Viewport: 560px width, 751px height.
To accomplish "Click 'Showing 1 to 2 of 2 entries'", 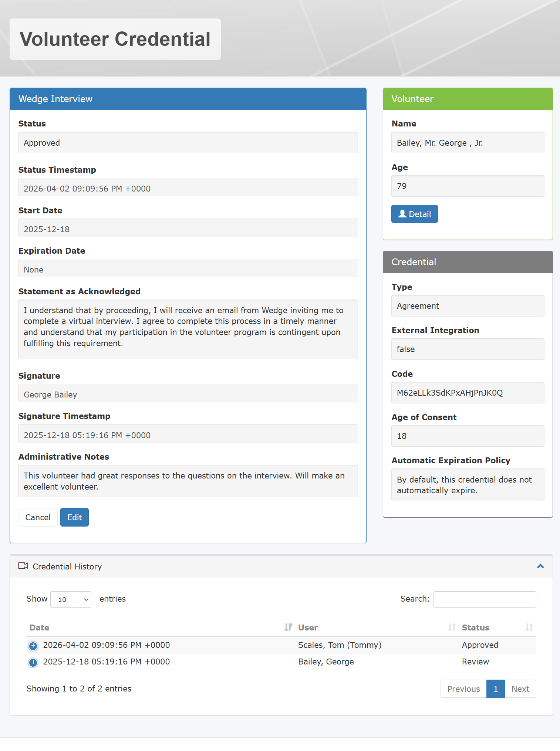I will coord(79,689).
